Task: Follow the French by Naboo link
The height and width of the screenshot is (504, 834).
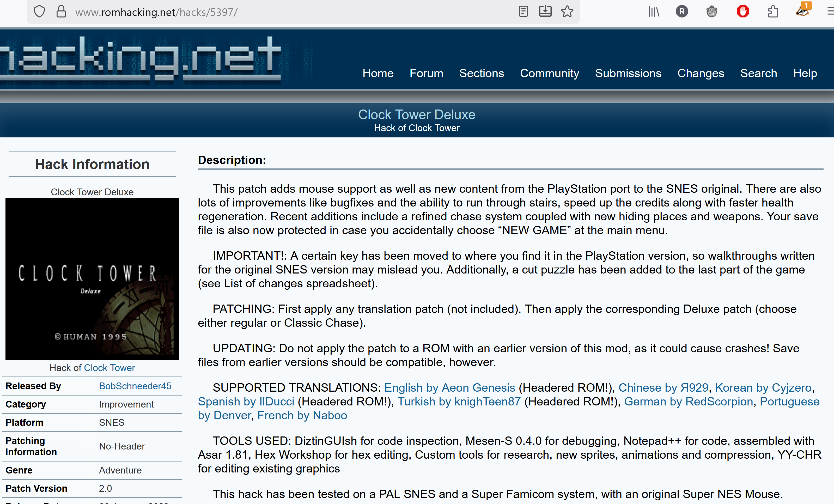Action: [x=302, y=415]
